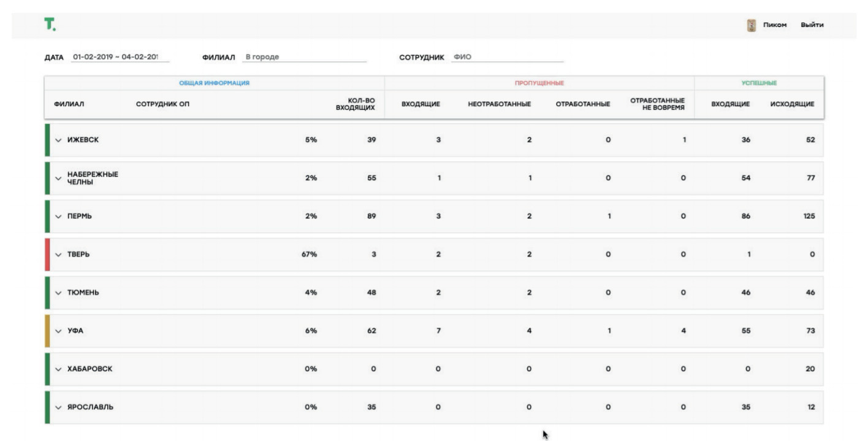This screenshot has height=441, width=868.
Task: Expand the Уфа row chevron
Action: (x=58, y=331)
